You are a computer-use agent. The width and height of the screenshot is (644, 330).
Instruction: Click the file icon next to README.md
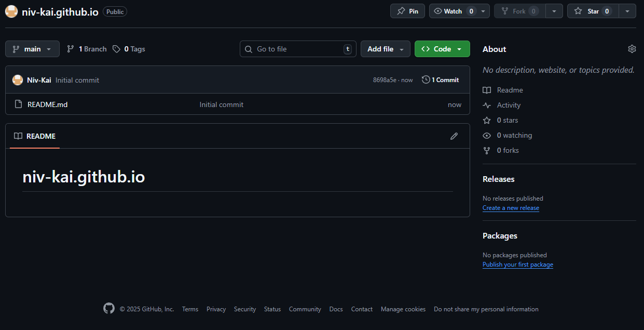click(18, 104)
